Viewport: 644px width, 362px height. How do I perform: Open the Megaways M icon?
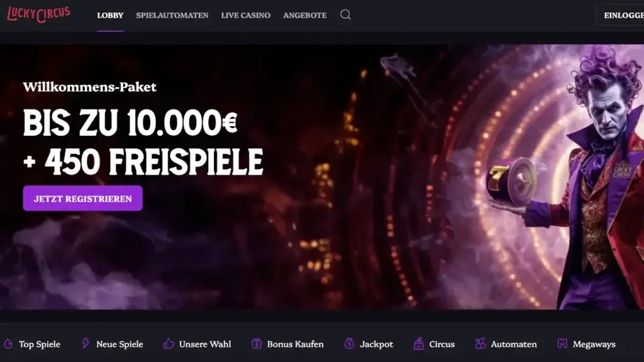coord(562,344)
